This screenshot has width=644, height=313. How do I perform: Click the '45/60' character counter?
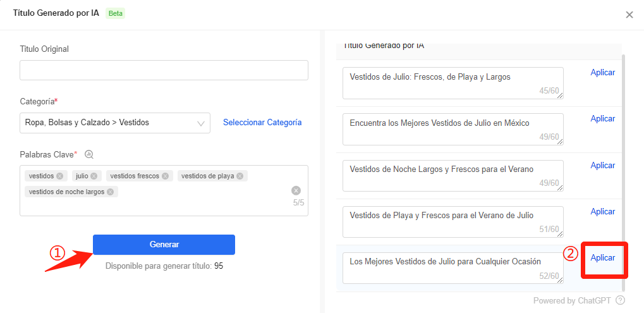tap(549, 91)
